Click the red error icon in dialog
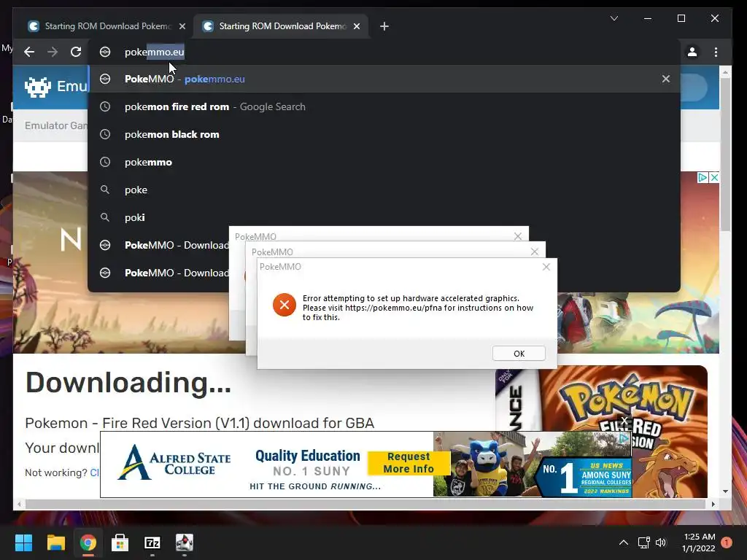The image size is (747, 560). point(285,305)
